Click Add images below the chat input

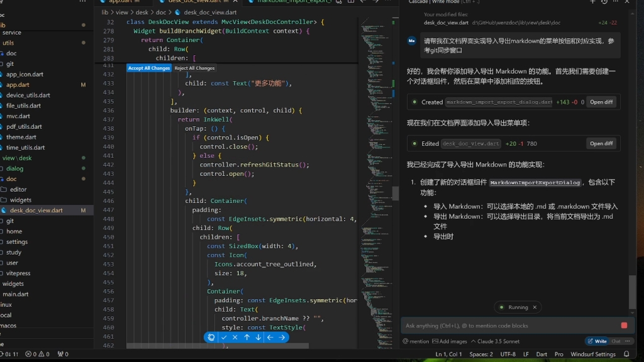click(450, 341)
